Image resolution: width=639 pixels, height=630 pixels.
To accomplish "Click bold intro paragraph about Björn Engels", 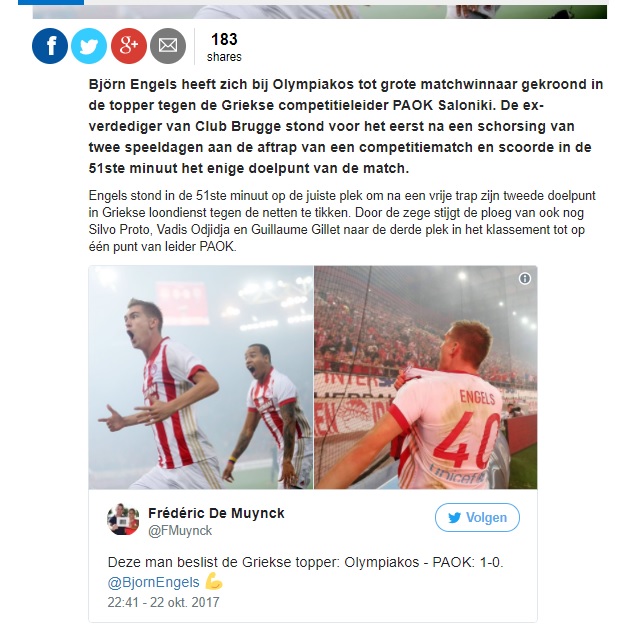I will 346,126.
